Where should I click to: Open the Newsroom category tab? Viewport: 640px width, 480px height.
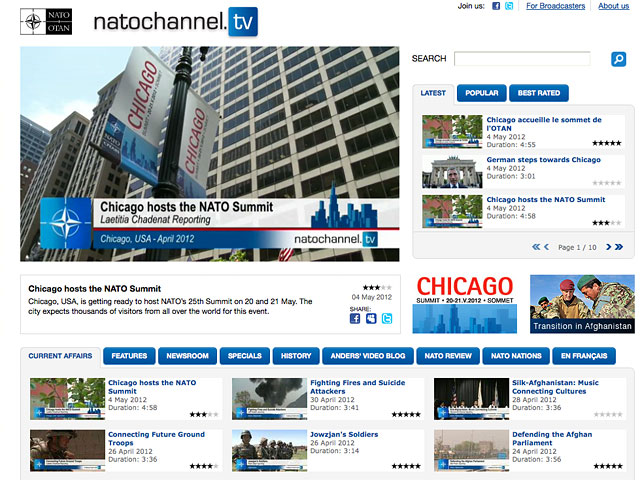point(187,356)
